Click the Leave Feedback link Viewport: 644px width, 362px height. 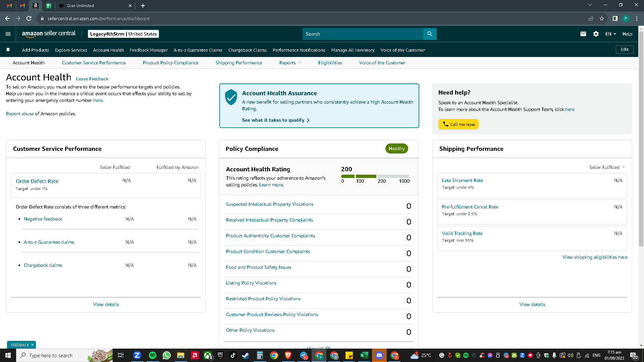point(92,79)
